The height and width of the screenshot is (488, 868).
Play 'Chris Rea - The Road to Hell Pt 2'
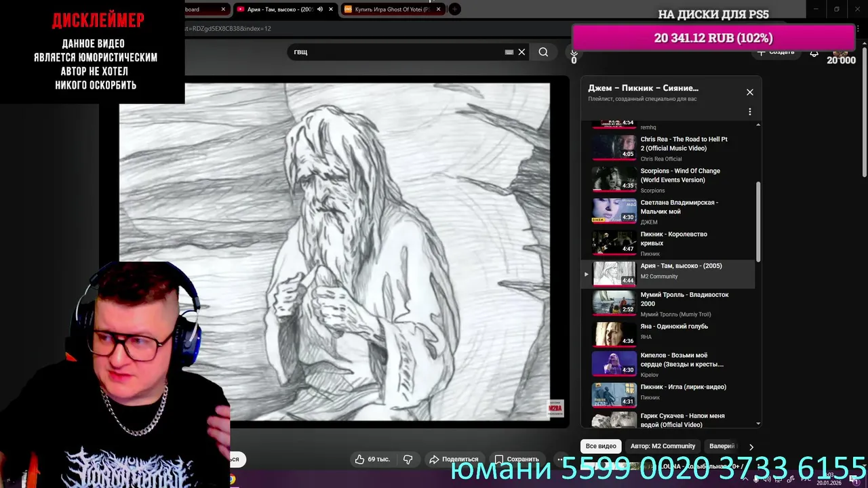pos(684,144)
